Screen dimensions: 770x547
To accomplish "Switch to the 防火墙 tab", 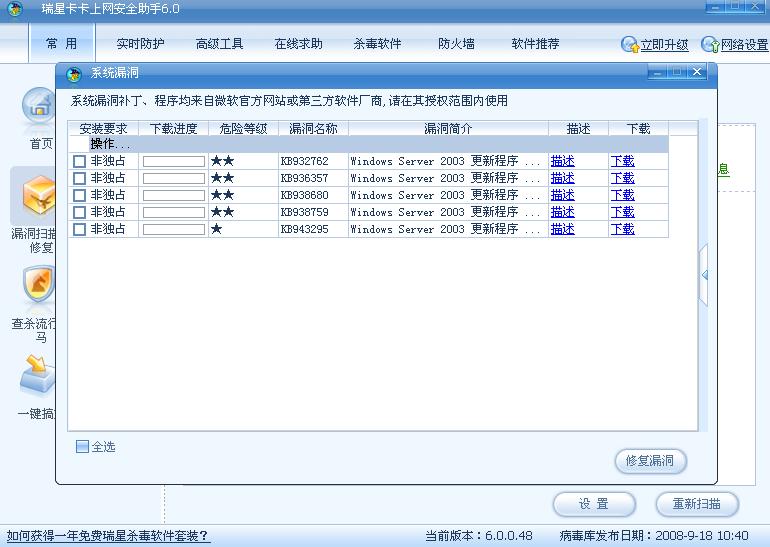I will coord(456,44).
